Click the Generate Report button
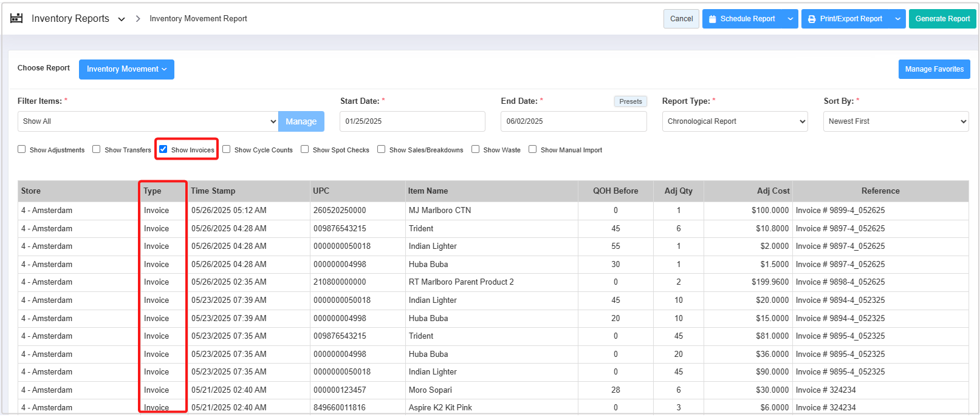The width and height of the screenshot is (980, 417). coord(942,19)
